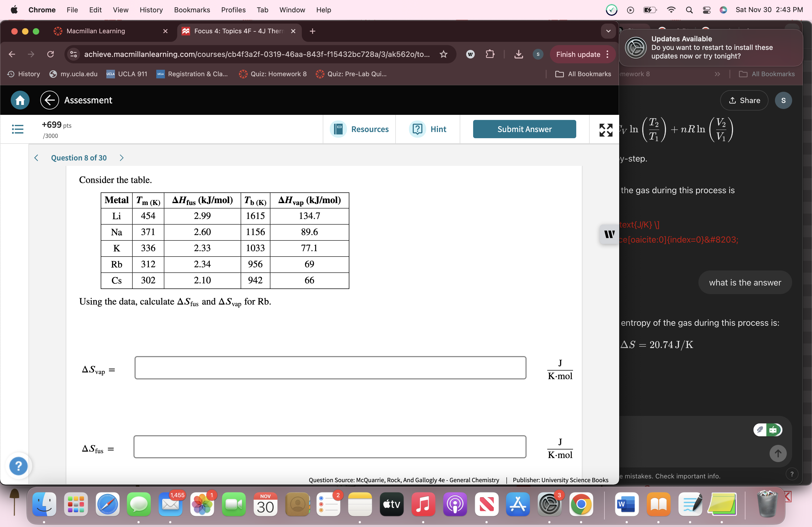
Task: Click the 'what is the answer' suggestion
Action: click(x=745, y=282)
